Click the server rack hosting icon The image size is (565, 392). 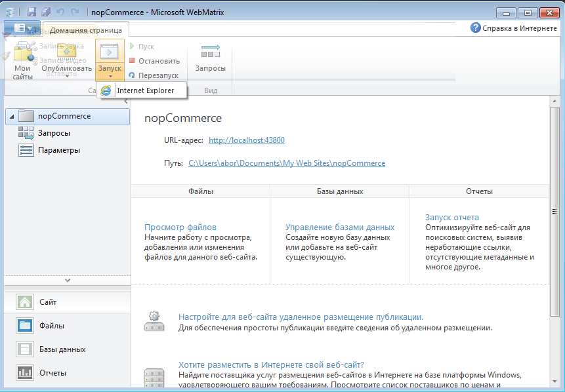pyautogui.click(x=154, y=378)
